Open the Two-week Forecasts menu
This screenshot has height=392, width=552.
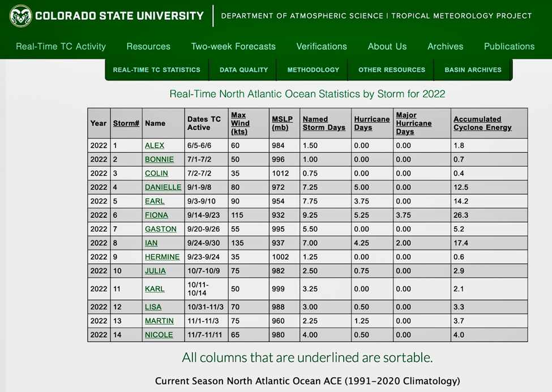coord(233,46)
